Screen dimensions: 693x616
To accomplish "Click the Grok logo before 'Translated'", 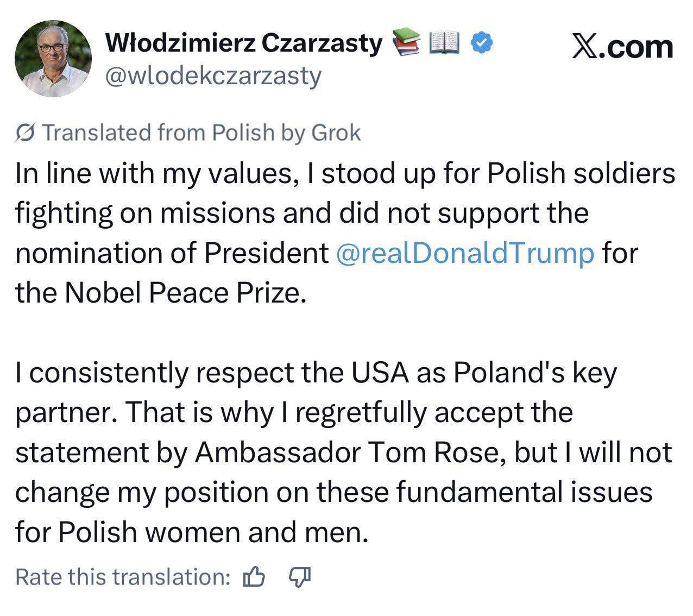I will 26,133.
